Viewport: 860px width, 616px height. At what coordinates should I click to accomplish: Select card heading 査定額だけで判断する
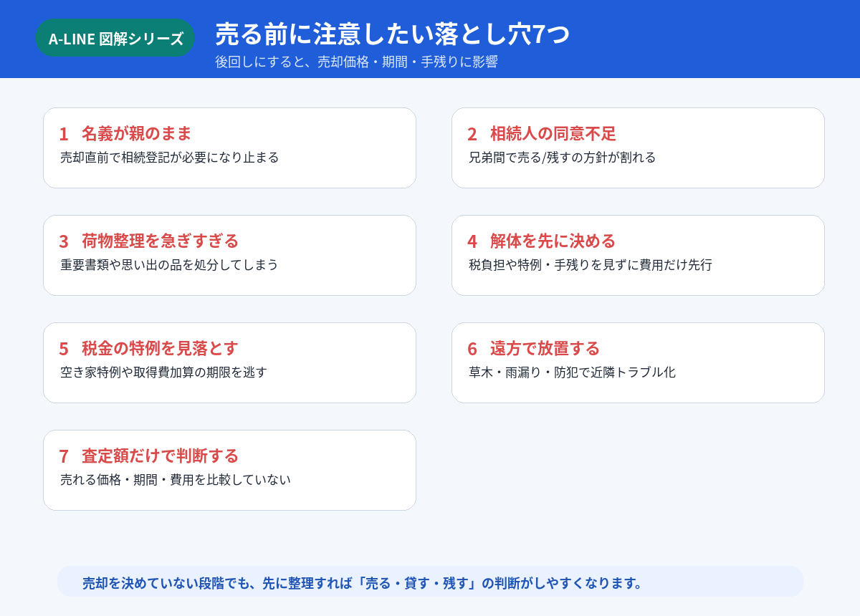coord(160,456)
